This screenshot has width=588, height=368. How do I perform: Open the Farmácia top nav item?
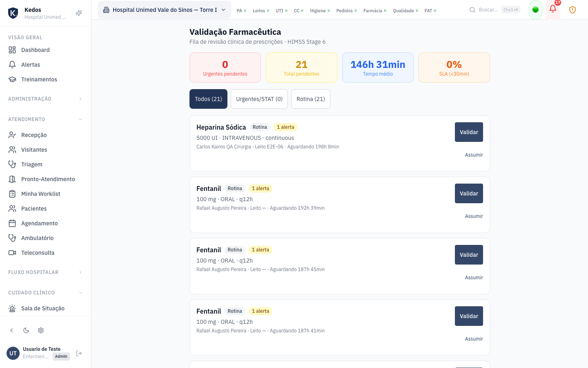coord(375,11)
